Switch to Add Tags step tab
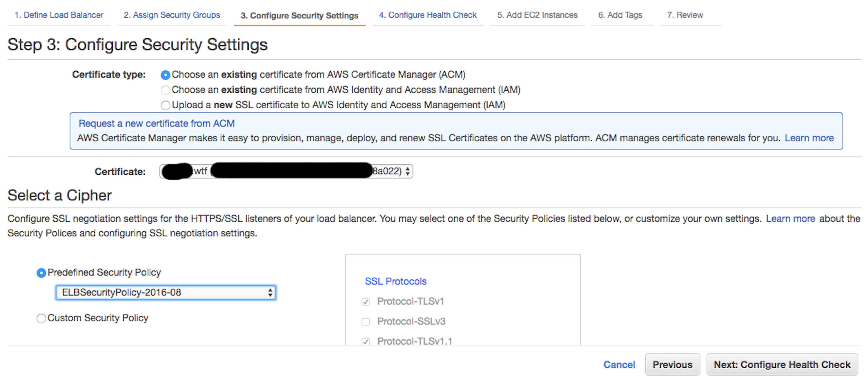The image size is (868, 384). pos(620,15)
